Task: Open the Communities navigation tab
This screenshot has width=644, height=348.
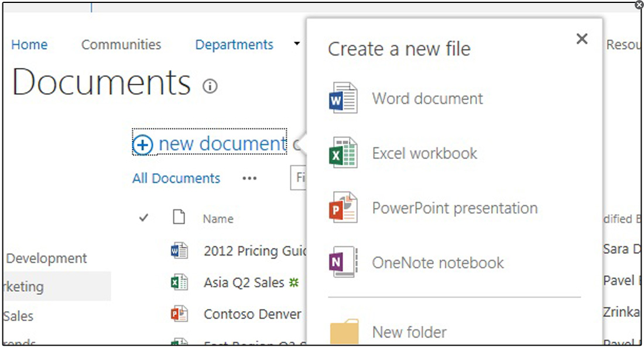Action: click(x=121, y=44)
